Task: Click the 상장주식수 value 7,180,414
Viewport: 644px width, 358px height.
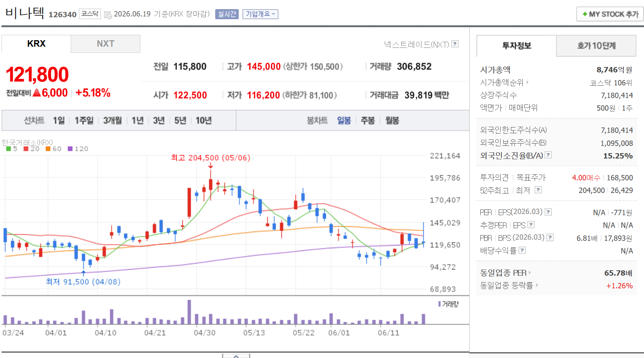Action: (x=617, y=95)
